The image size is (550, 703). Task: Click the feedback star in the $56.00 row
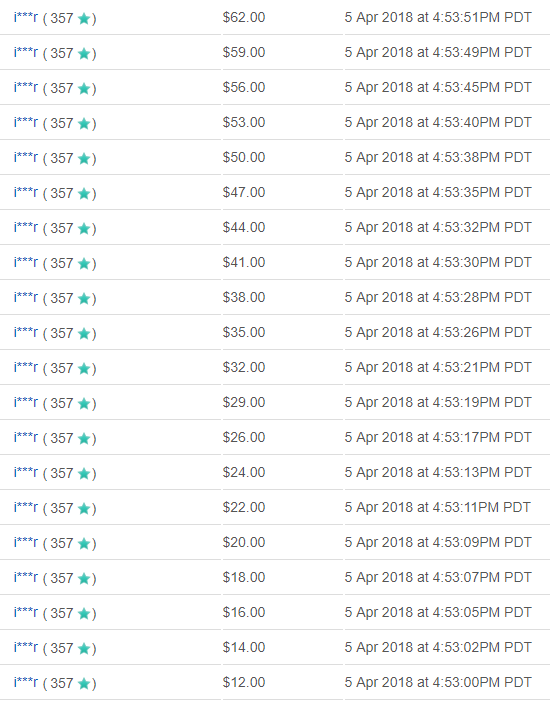[84, 88]
